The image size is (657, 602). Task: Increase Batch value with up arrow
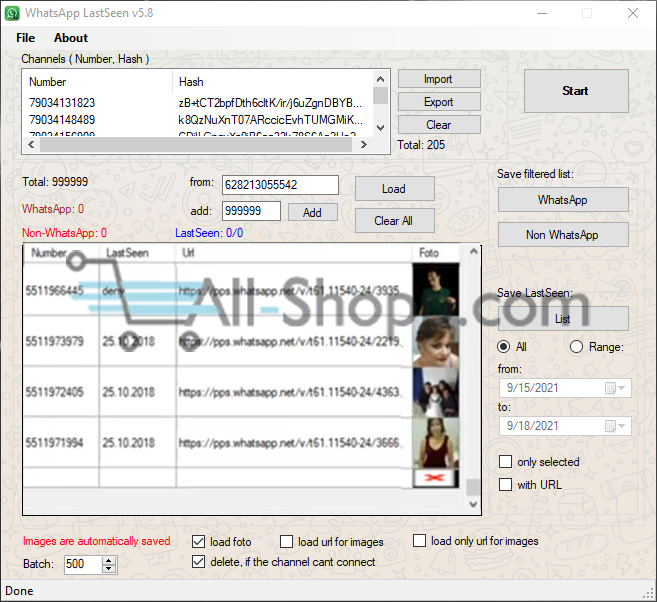pos(110,560)
